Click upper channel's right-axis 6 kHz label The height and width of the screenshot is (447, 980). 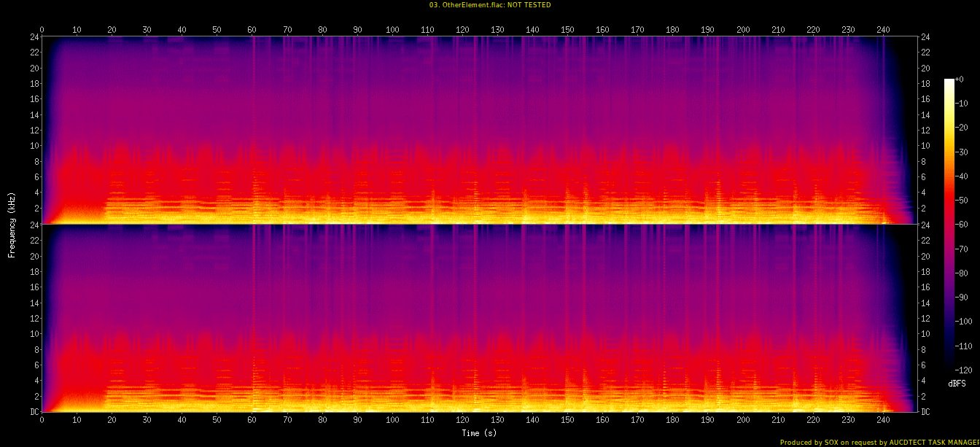point(924,177)
